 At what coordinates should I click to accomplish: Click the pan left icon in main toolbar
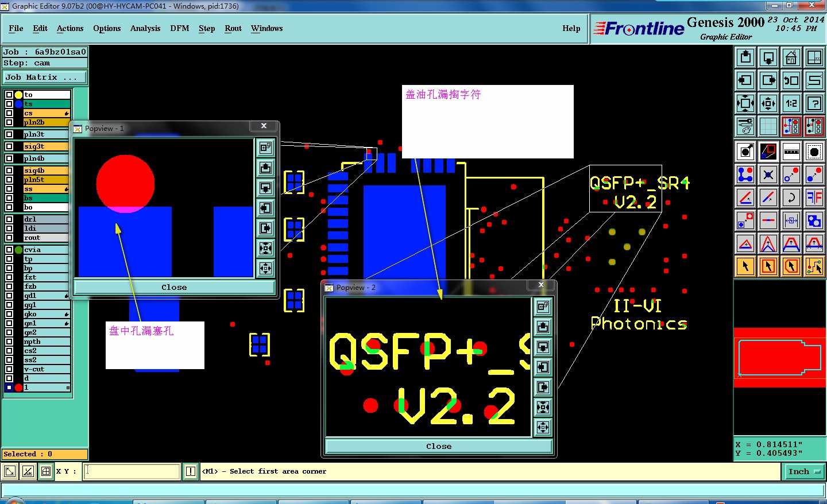pyautogui.click(x=745, y=80)
